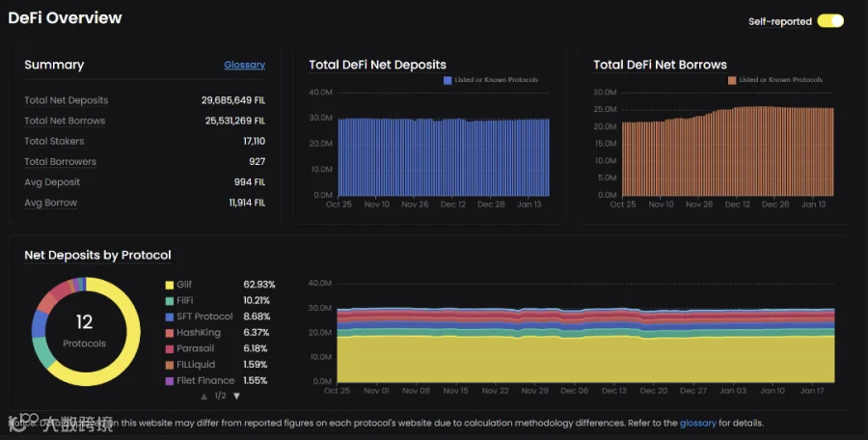Click the HashKing protocol name
This screenshot has width=868, height=440.
[199, 333]
